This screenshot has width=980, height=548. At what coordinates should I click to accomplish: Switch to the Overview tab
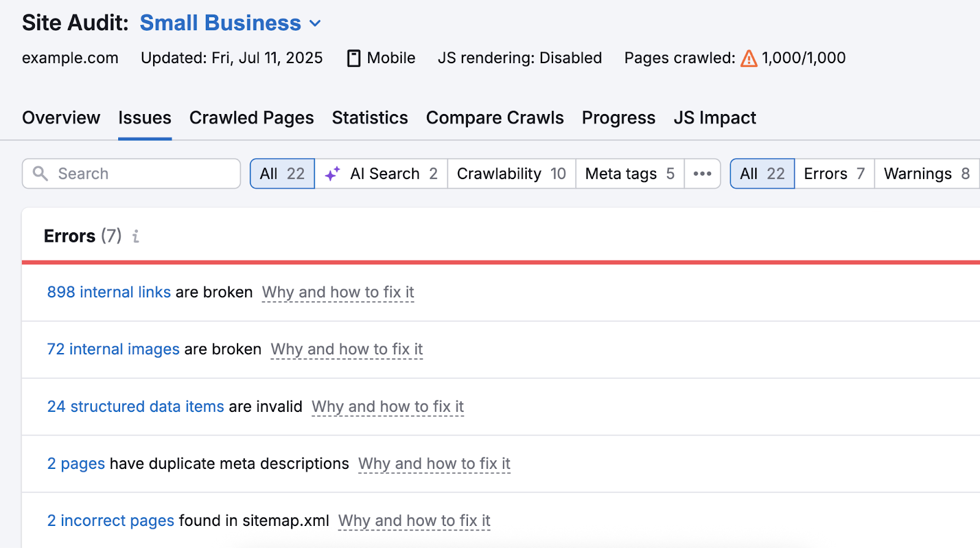tap(61, 118)
